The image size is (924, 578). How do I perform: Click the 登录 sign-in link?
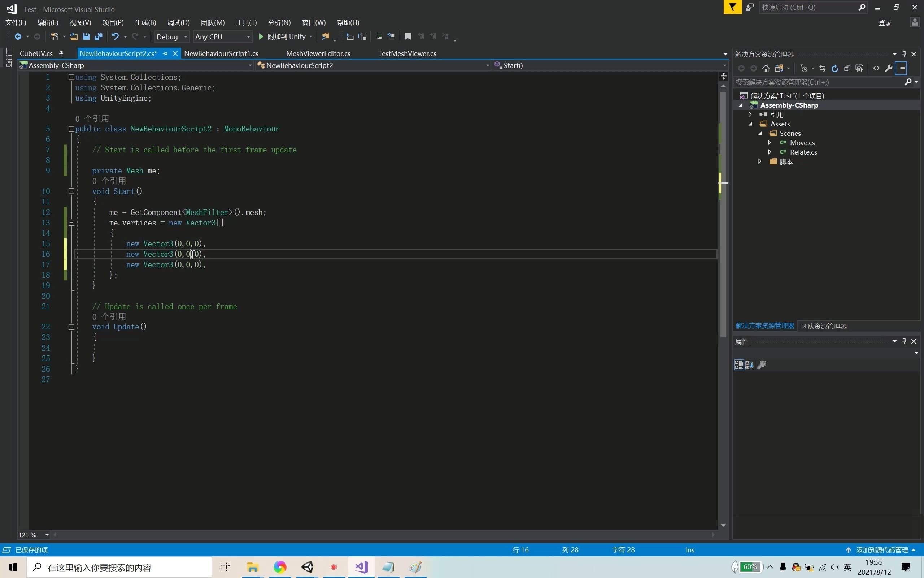pos(885,23)
